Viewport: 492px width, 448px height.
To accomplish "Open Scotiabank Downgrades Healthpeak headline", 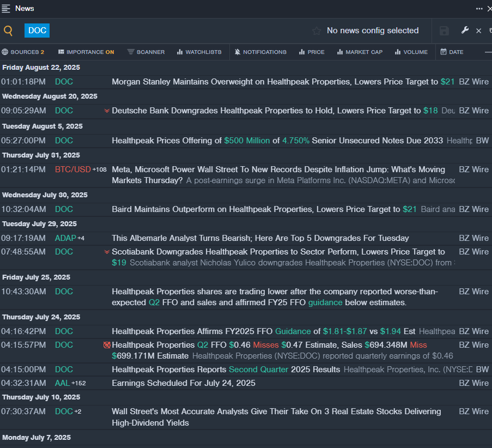I will coord(278,257).
